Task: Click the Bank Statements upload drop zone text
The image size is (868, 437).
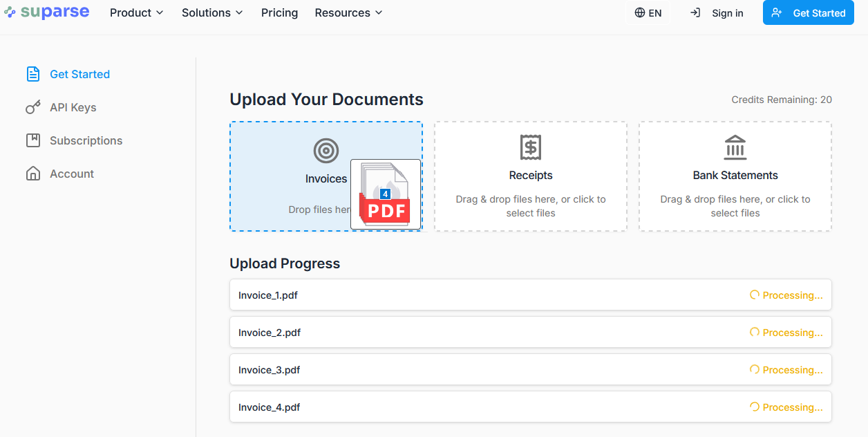Action: [735, 206]
